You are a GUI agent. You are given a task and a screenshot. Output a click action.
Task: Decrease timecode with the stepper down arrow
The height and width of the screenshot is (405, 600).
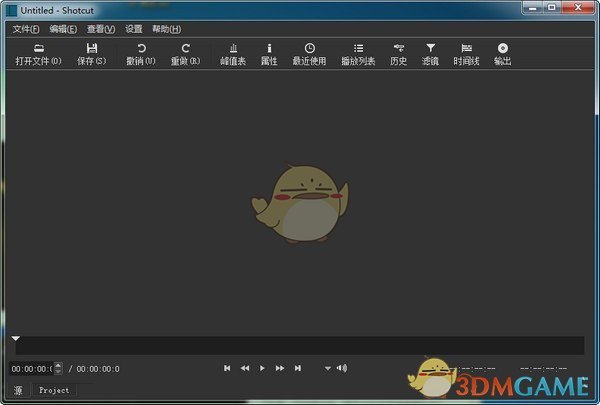(58, 371)
